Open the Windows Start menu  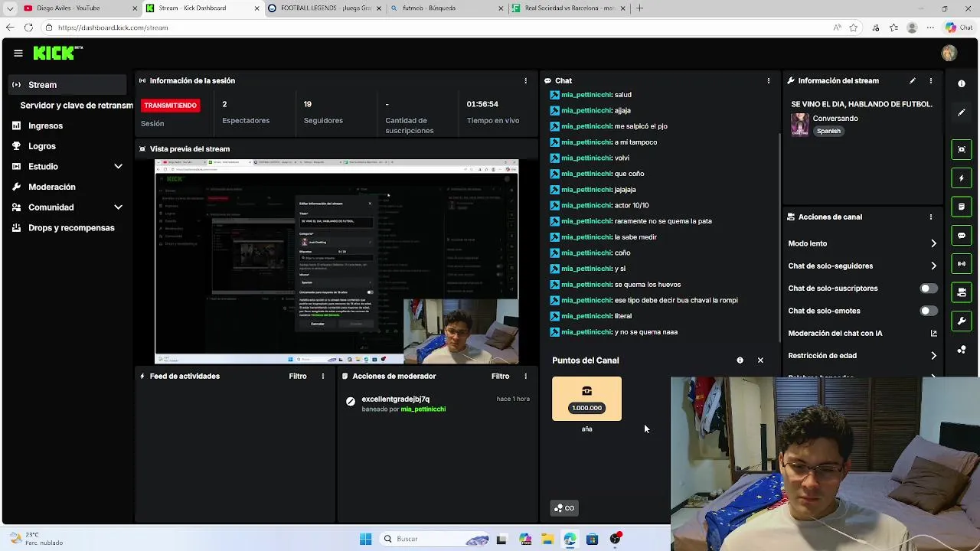pos(365,539)
